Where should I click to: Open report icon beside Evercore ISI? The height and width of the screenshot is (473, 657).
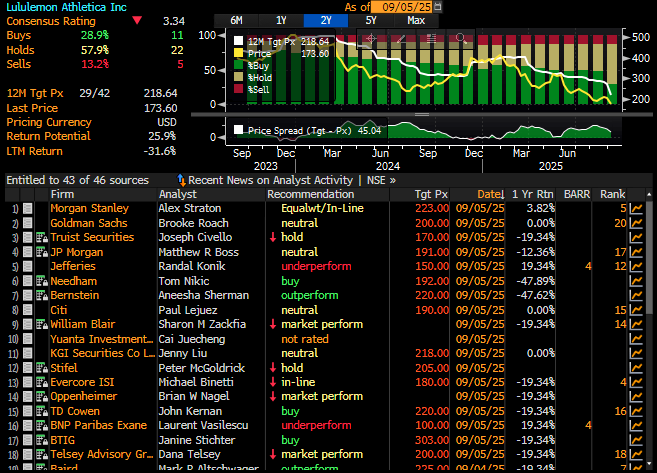point(41,383)
